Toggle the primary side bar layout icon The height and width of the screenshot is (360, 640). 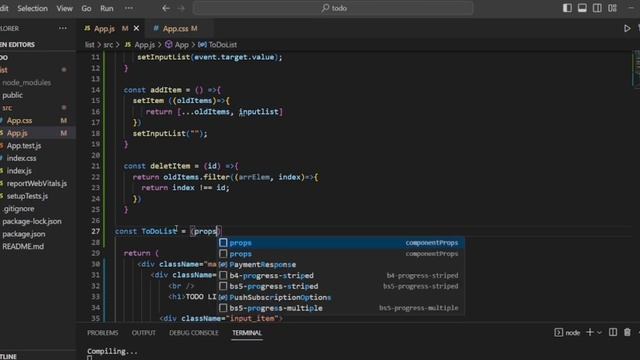(567, 8)
